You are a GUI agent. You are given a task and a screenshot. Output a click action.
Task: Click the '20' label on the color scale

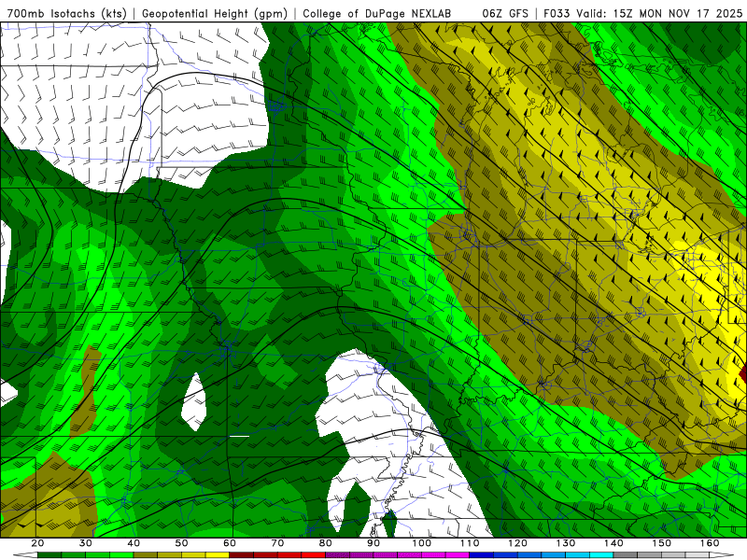tap(37, 543)
